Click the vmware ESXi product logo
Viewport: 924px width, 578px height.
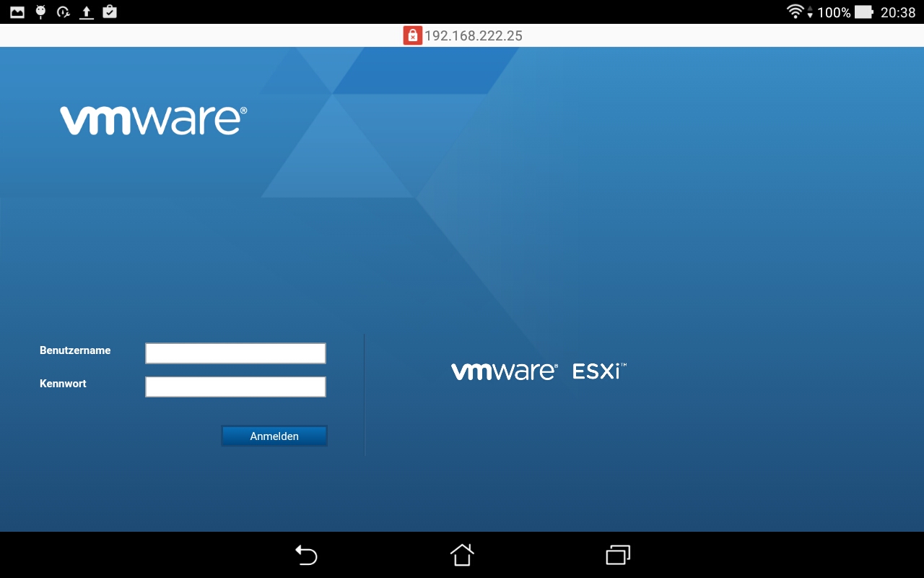[539, 371]
